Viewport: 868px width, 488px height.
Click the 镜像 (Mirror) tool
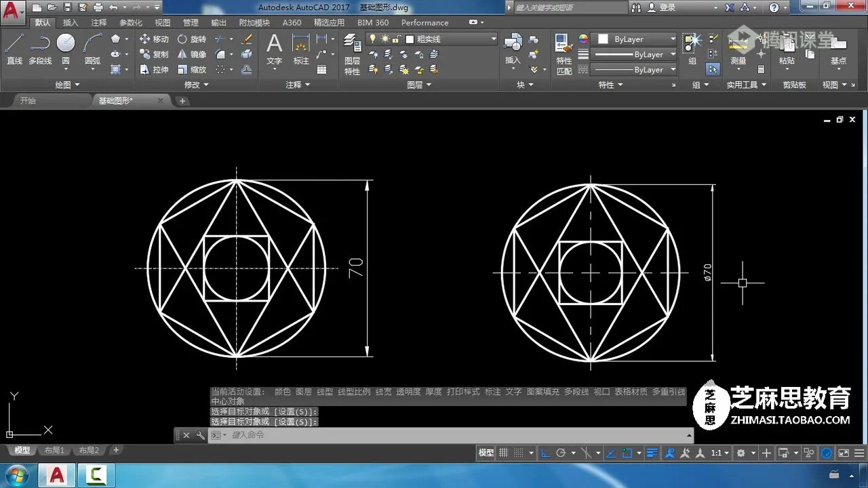click(191, 54)
